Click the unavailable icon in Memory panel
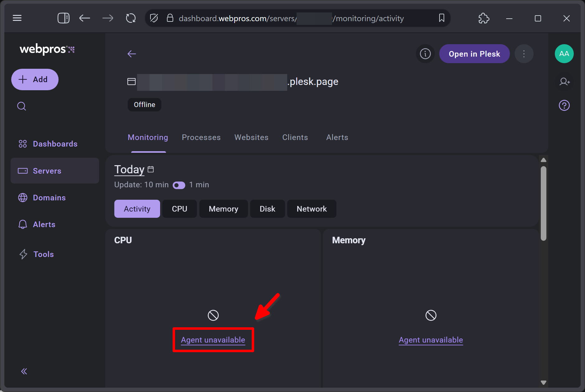 [x=431, y=315]
